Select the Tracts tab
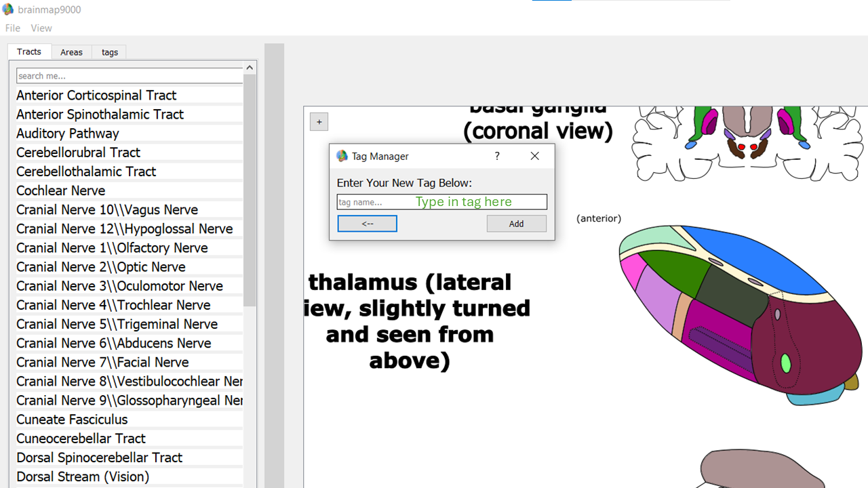868x488 pixels. (x=29, y=52)
